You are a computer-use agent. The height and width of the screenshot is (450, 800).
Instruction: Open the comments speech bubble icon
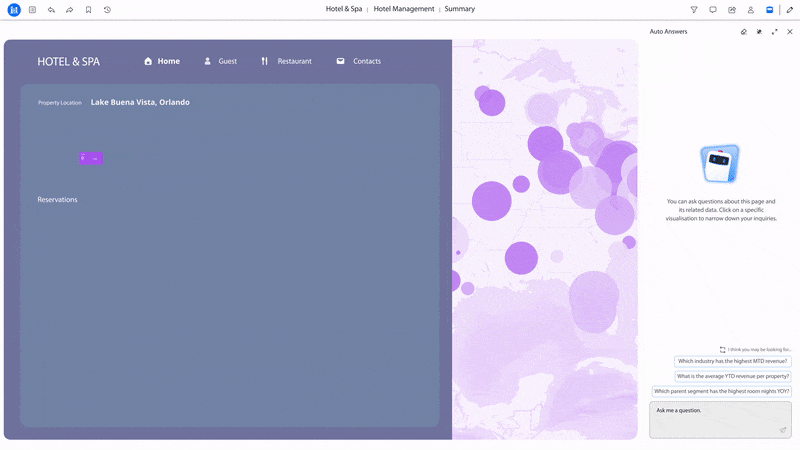[713, 9]
